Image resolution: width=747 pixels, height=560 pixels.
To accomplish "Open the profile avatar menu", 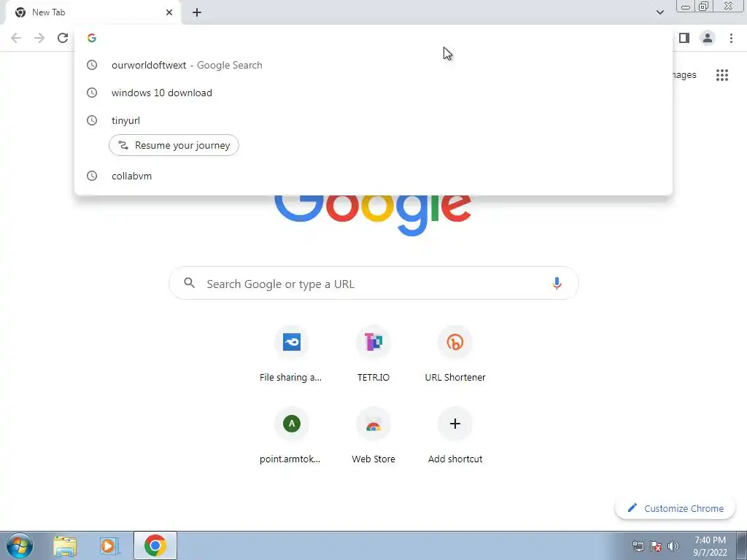I will [x=708, y=38].
